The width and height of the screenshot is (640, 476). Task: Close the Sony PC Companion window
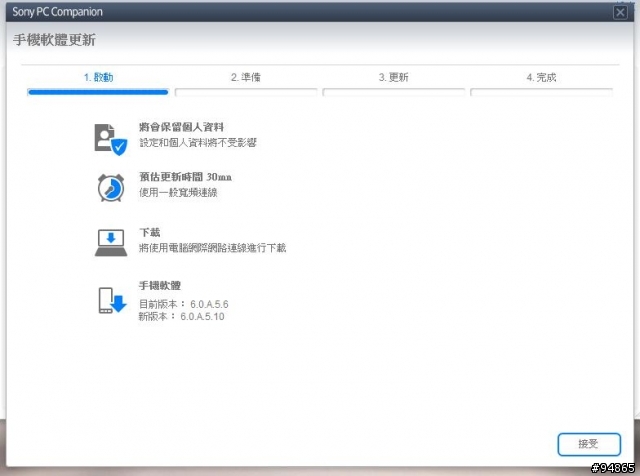[x=620, y=12]
